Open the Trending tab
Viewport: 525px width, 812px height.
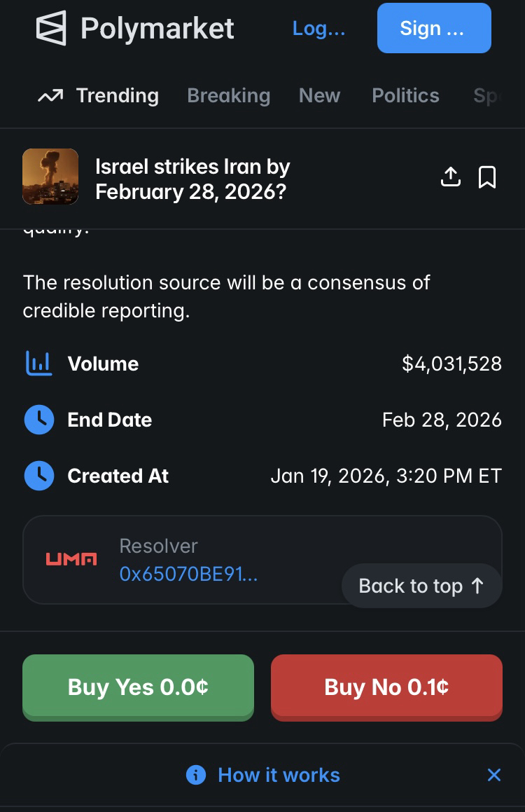click(x=98, y=95)
